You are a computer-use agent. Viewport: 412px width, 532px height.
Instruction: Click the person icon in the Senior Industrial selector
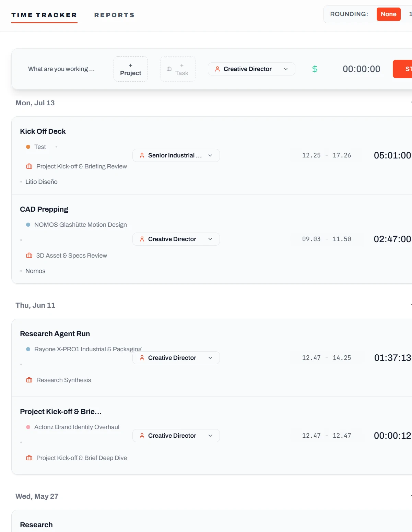point(142,155)
